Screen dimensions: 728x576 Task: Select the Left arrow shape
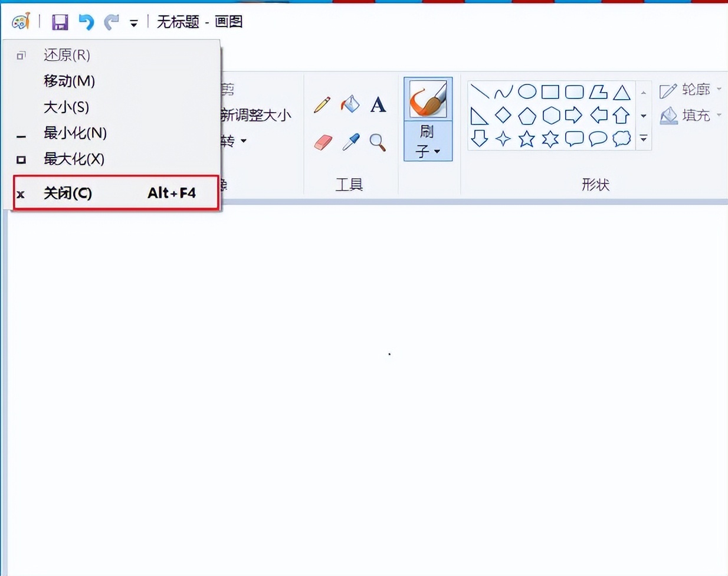[x=598, y=115]
